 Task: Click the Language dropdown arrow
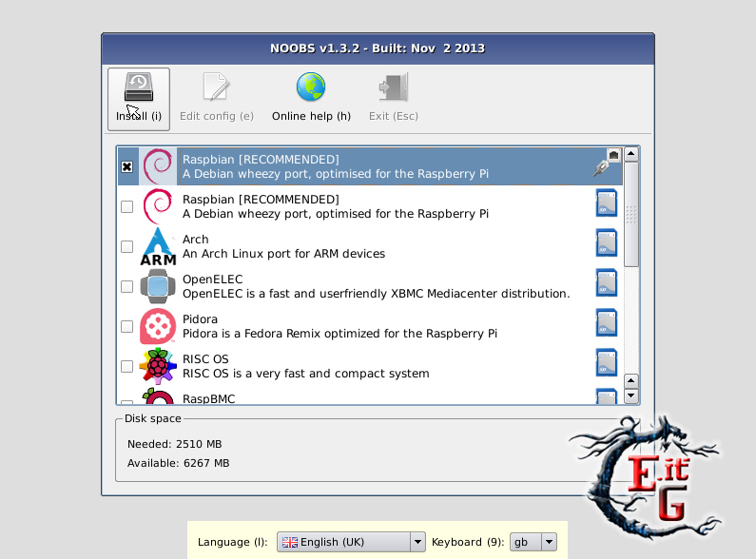(417, 542)
